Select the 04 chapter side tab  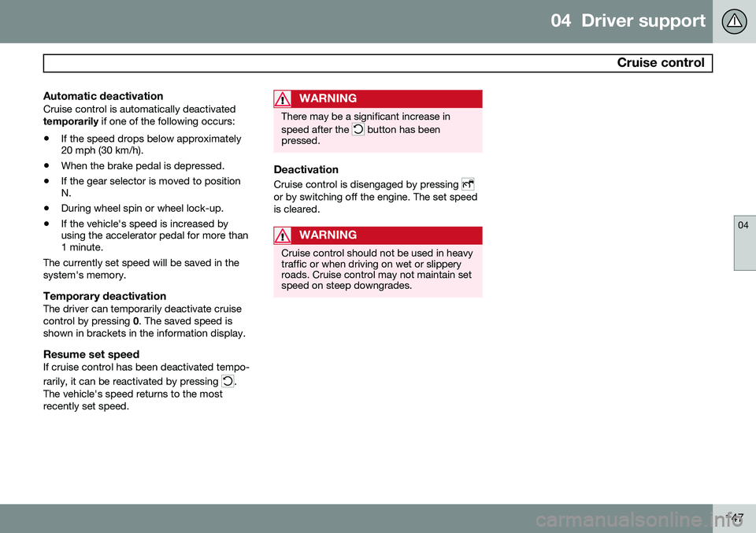[744, 243]
